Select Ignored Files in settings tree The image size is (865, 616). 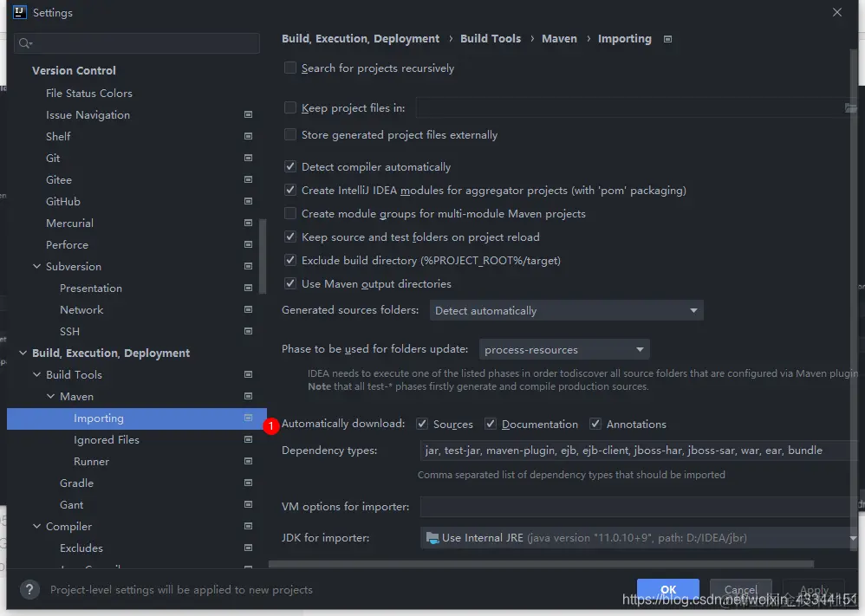point(107,439)
